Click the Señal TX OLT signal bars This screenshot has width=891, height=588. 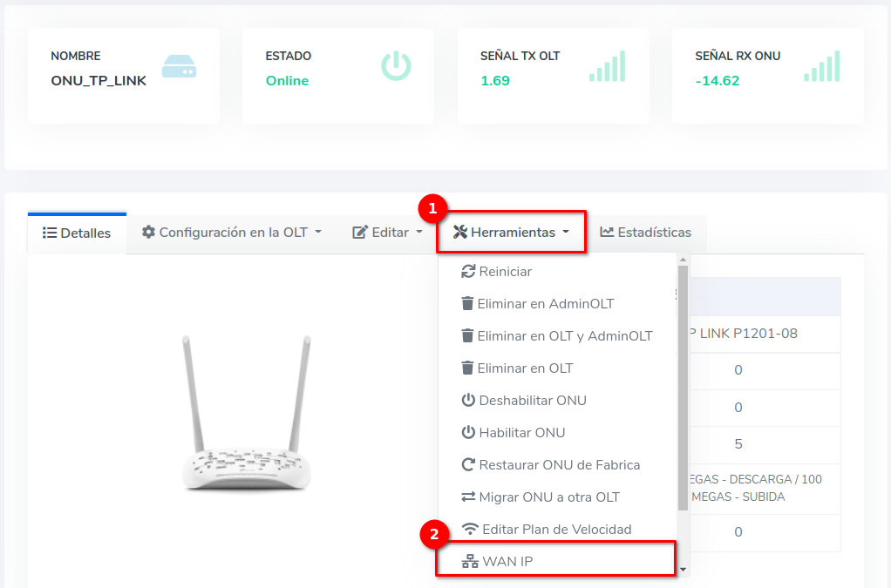(607, 66)
